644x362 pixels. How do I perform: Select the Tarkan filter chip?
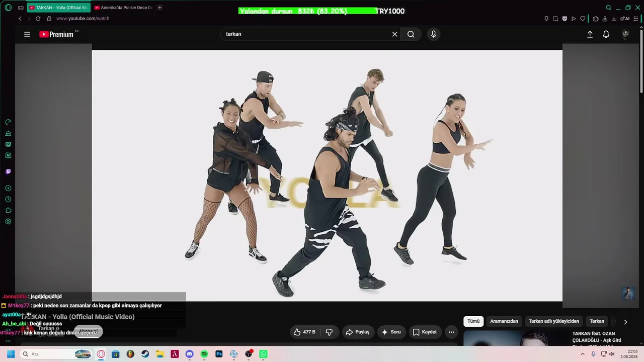coord(597,321)
